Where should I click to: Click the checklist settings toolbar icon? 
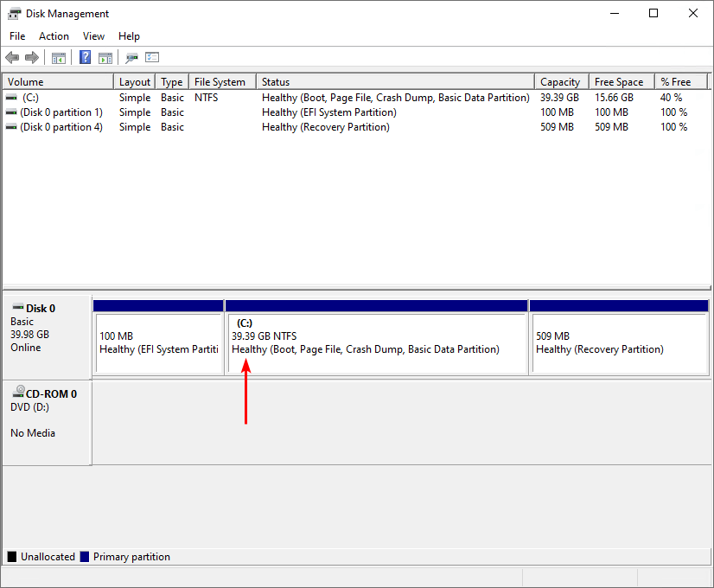pyautogui.click(x=152, y=57)
